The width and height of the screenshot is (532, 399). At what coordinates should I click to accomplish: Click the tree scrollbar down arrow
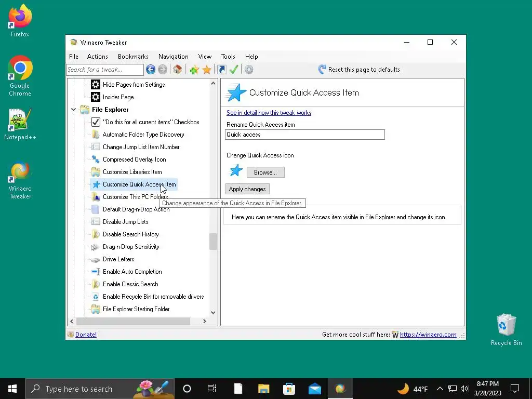[213, 312]
